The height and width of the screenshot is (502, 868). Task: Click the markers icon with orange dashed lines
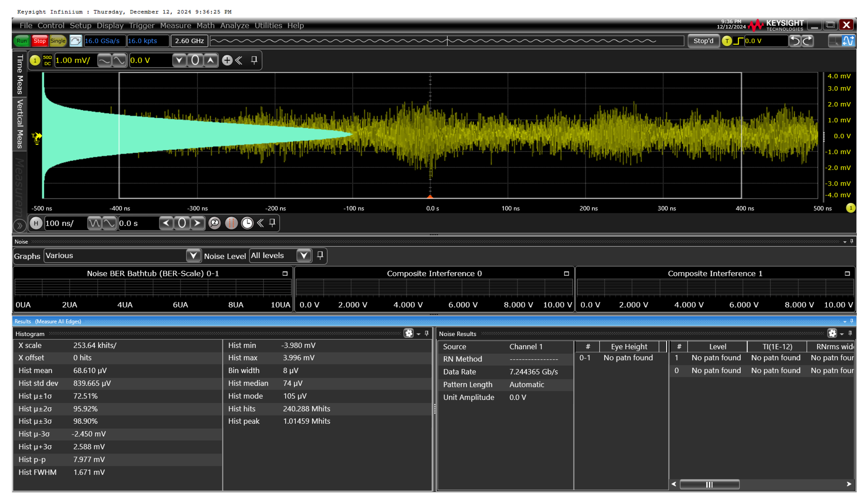[231, 223]
